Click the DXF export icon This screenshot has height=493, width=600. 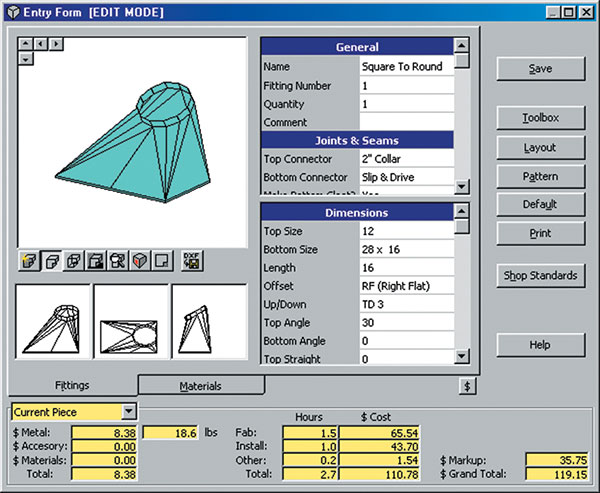click(x=192, y=262)
